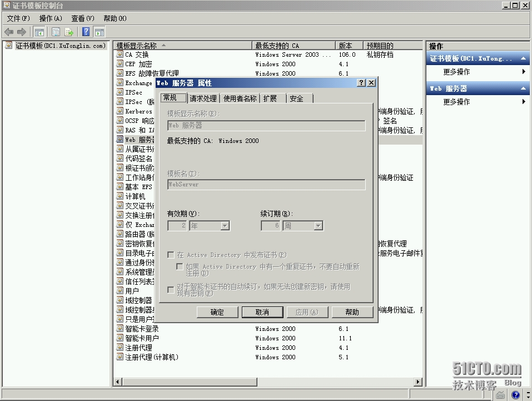Click the 取消 button
Viewport: 532px width, 401px height.
262,312
